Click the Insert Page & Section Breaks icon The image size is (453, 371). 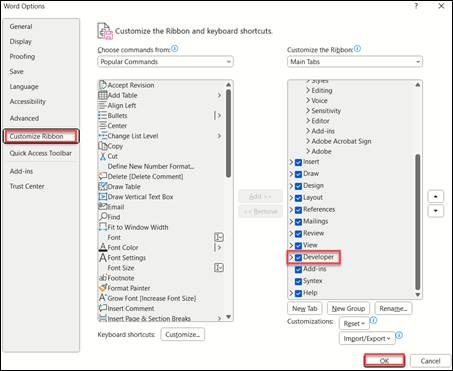[x=103, y=318]
